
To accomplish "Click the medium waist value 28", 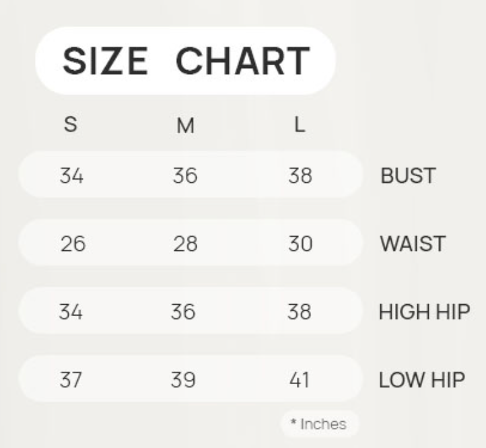I will [x=185, y=244].
